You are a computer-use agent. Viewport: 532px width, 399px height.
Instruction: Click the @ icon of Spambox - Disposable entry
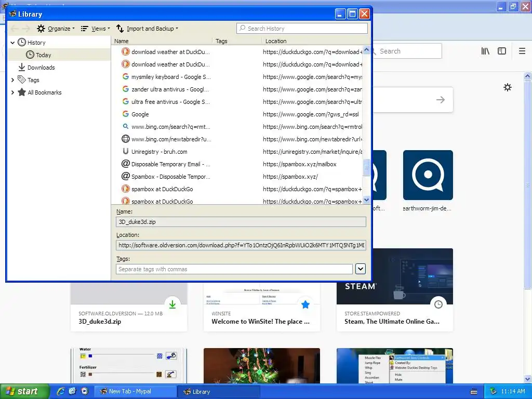click(x=126, y=177)
